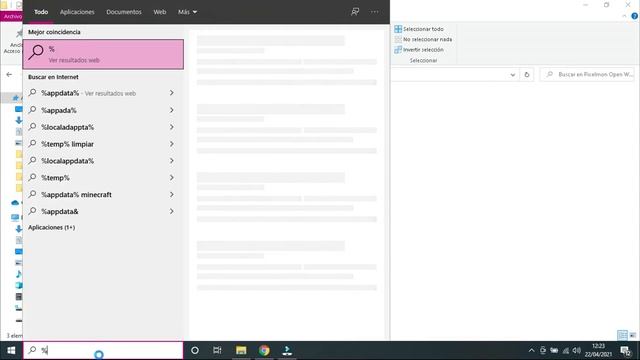
Task: Open the download-arrow app icon in taskbar
Action: (287, 350)
